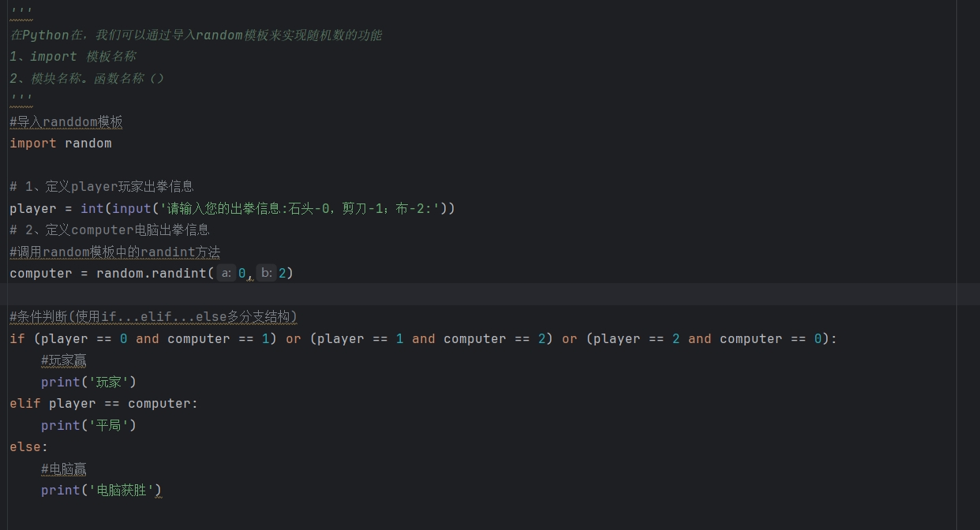Click the statement print('玩家')
The image size is (980, 530).
pyautogui.click(x=89, y=382)
